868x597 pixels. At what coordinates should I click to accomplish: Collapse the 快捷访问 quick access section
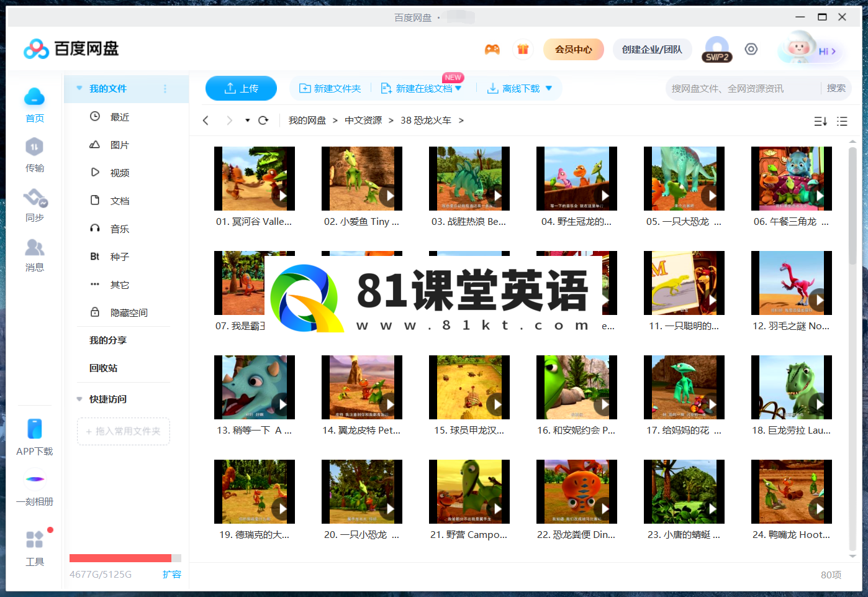(x=79, y=399)
